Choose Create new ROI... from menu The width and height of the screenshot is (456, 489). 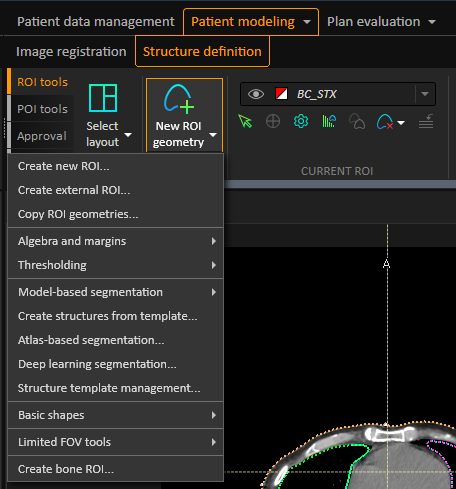tap(115, 166)
